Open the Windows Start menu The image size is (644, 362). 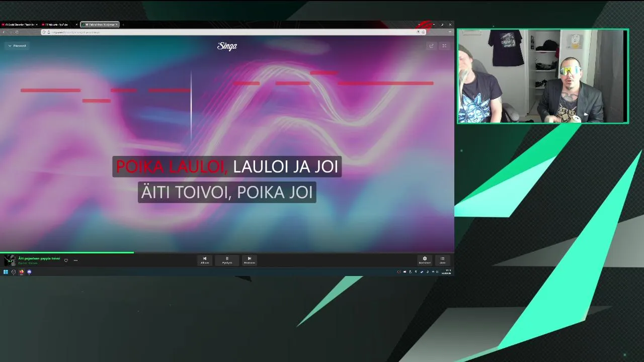pyautogui.click(x=6, y=272)
